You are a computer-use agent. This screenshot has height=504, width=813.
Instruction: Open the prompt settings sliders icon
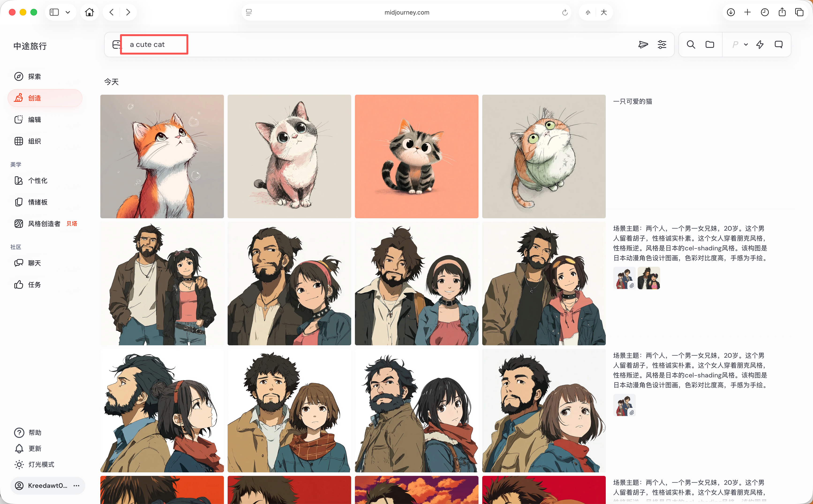[x=662, y=45]
